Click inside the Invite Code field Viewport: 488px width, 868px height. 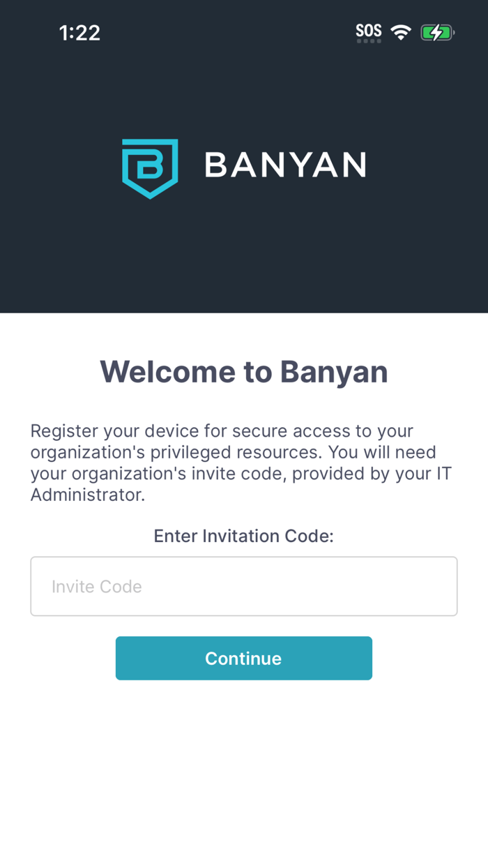[x=243, y=586]
